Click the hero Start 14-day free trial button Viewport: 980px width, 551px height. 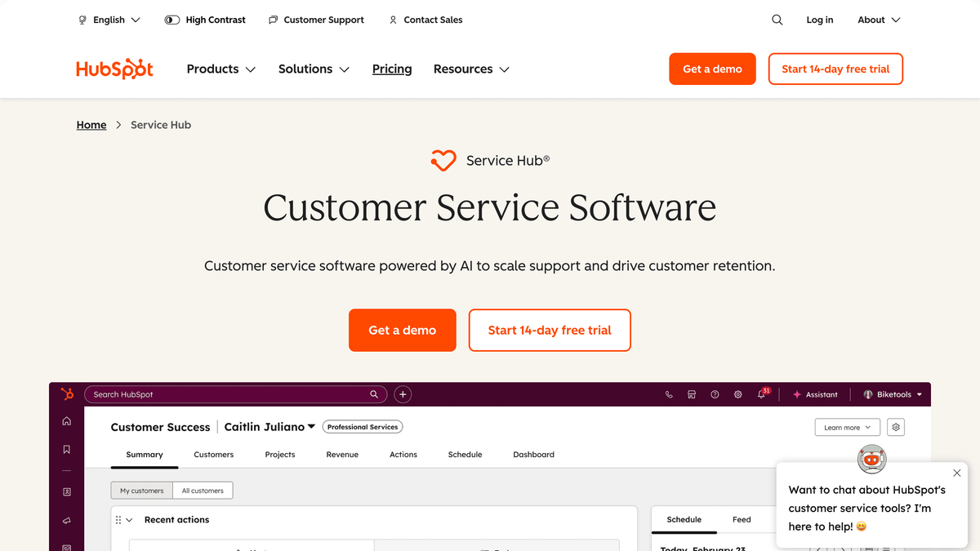[x=550, y=330]
